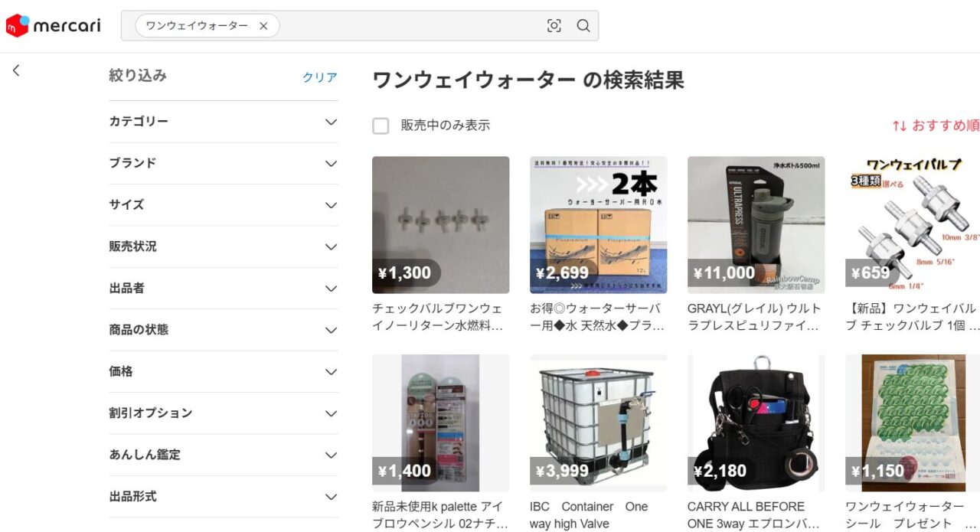The width and height of the screenshot is (980, 532).
Task: Open the 商品の状態 filter
Action: pos(224,330)
